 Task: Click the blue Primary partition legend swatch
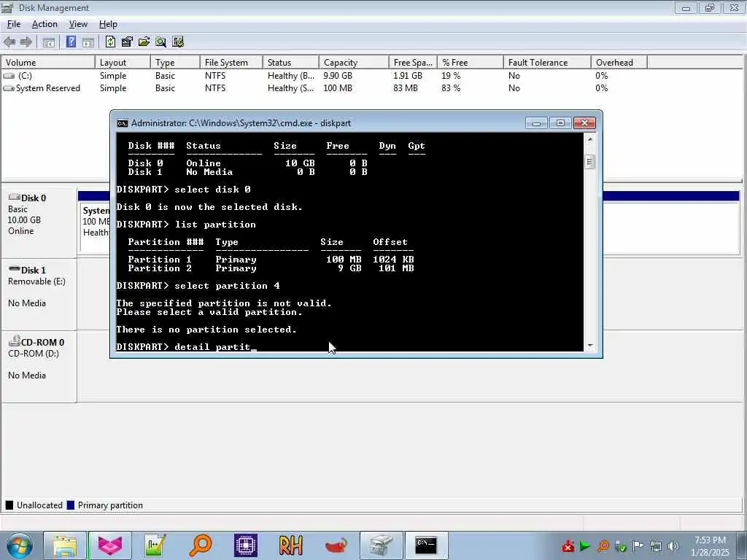71,505
